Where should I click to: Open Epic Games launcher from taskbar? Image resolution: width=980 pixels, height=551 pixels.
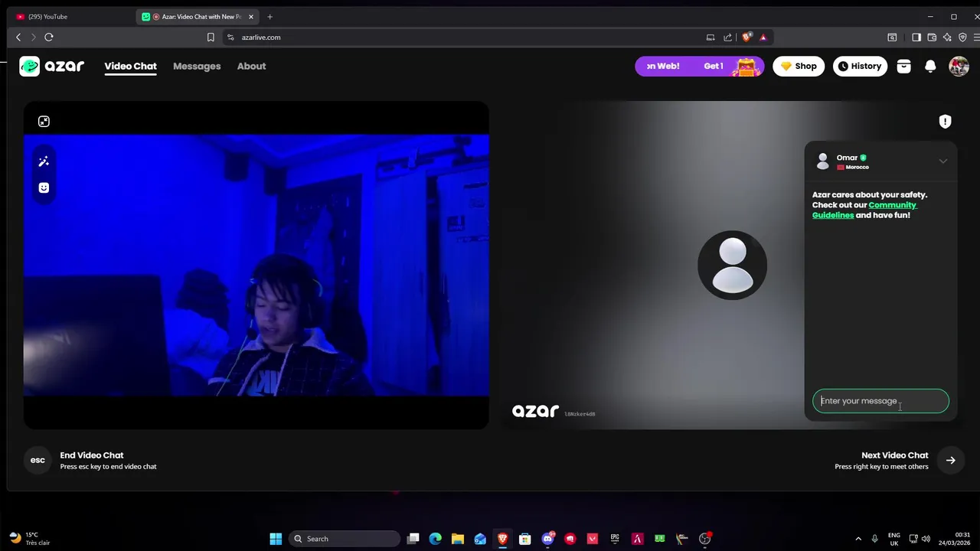coord(615,539)
